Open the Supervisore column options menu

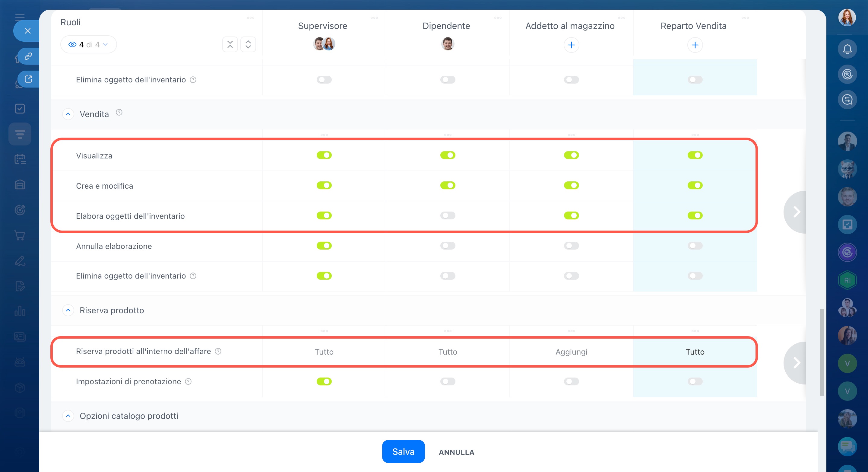(374, 18)
